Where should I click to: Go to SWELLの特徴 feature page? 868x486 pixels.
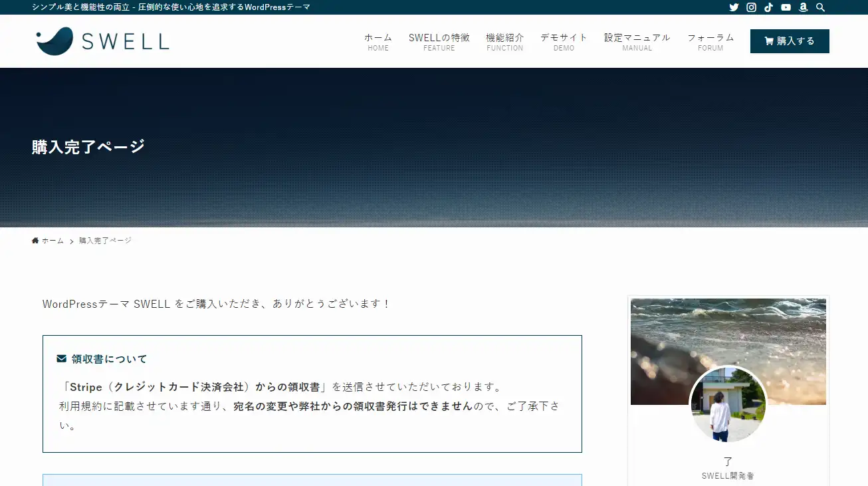439,41
